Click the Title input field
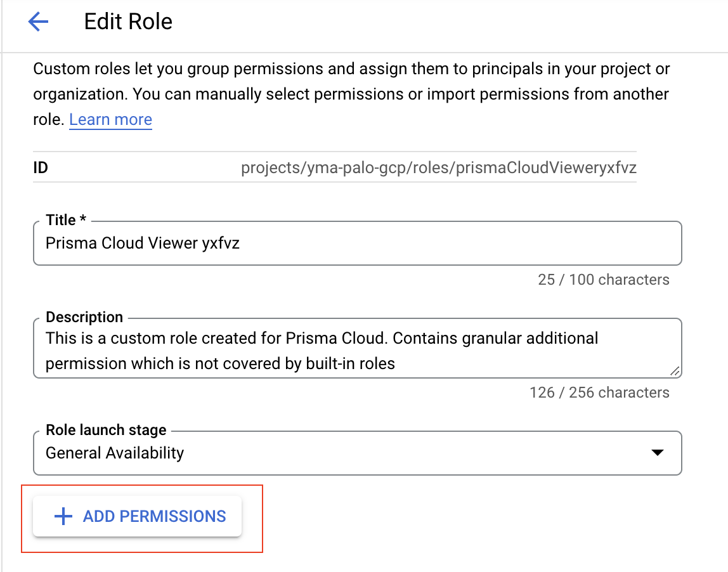The height and width of the screenshot is (572, 728). (357, 244)
